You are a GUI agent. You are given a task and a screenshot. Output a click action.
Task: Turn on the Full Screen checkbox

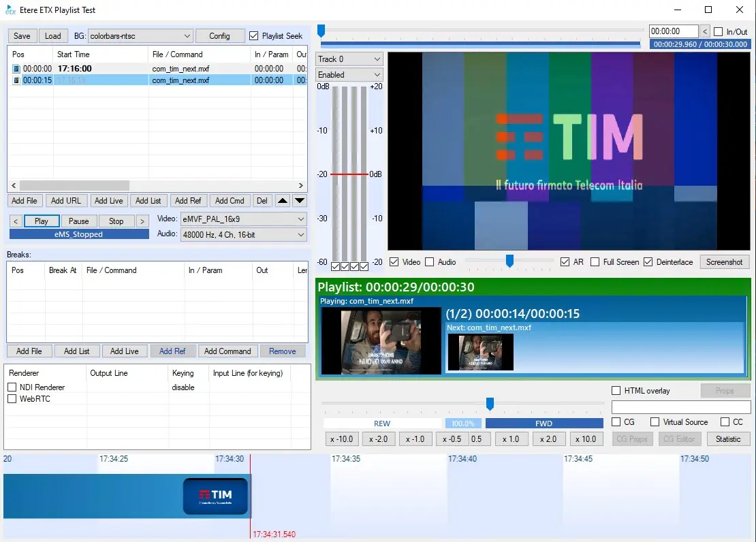595,262
